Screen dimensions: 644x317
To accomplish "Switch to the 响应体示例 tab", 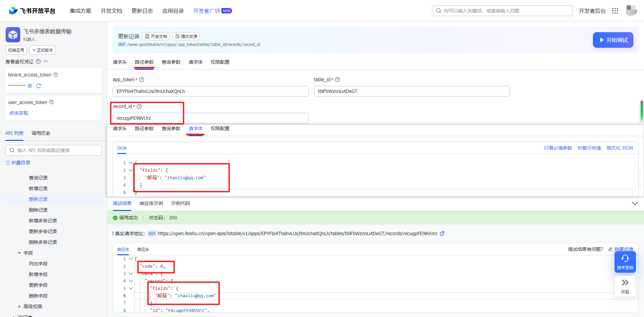I will pos(151,203).
